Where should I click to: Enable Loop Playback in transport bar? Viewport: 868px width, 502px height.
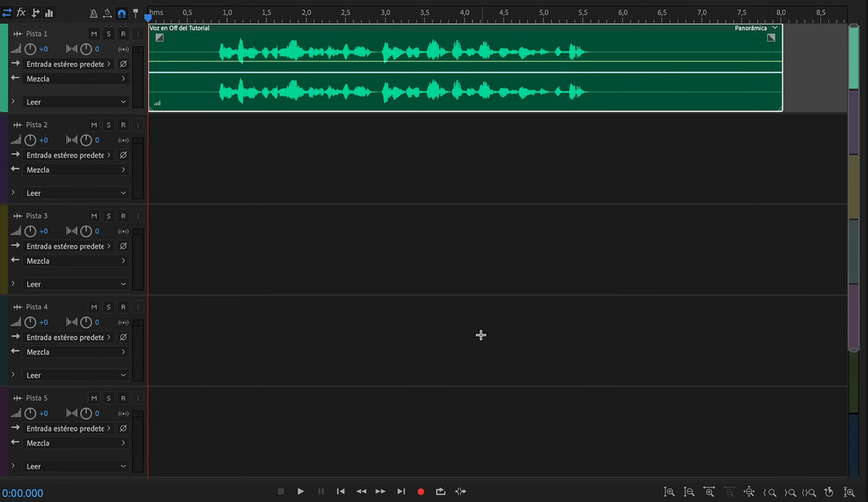pyautogui.click(x=441, y=492)
